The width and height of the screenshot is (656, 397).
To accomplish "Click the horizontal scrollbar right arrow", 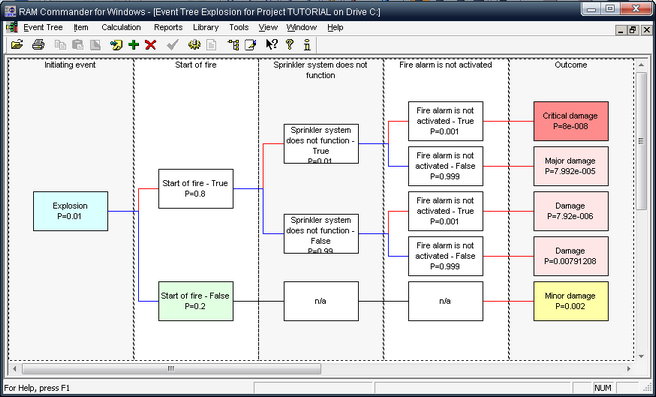I will [x=629, y=369].
